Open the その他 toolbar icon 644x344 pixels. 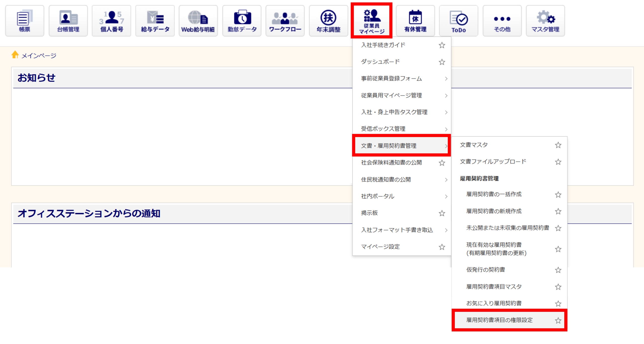502,21
